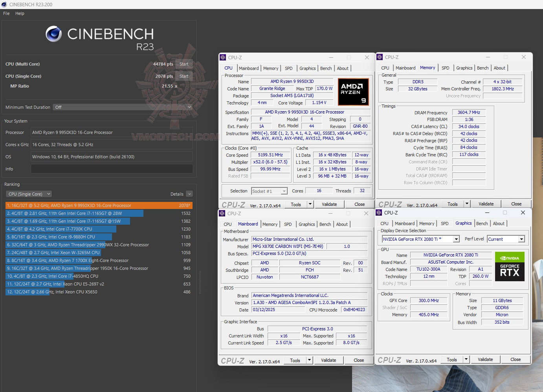Select the Ryzen 7 1700X ranking row
Viewport: 543px width, 392px height.
pos(99,260)
